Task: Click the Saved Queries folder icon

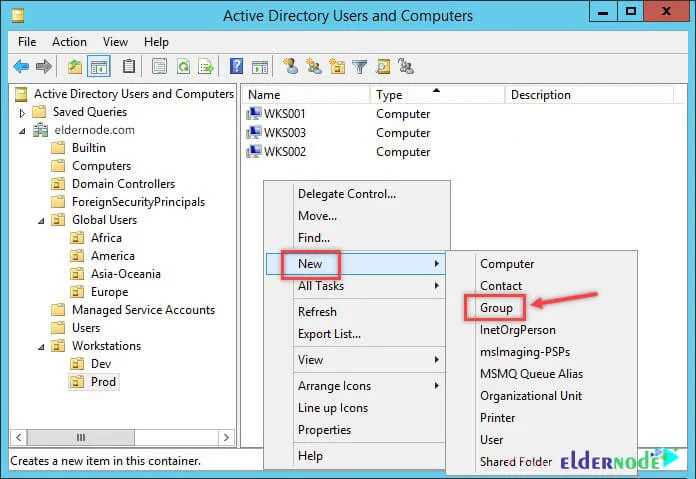Action: (x=39, y=111)
